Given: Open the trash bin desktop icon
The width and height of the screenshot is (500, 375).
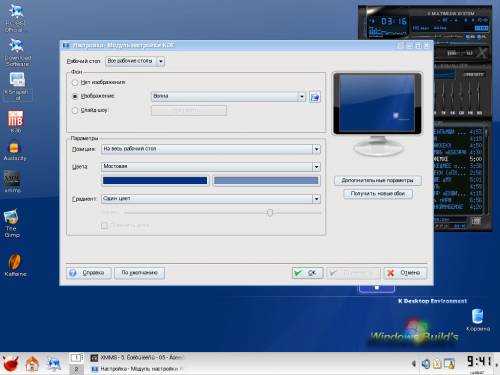Looking at the screenshot, I should [478, 320].
